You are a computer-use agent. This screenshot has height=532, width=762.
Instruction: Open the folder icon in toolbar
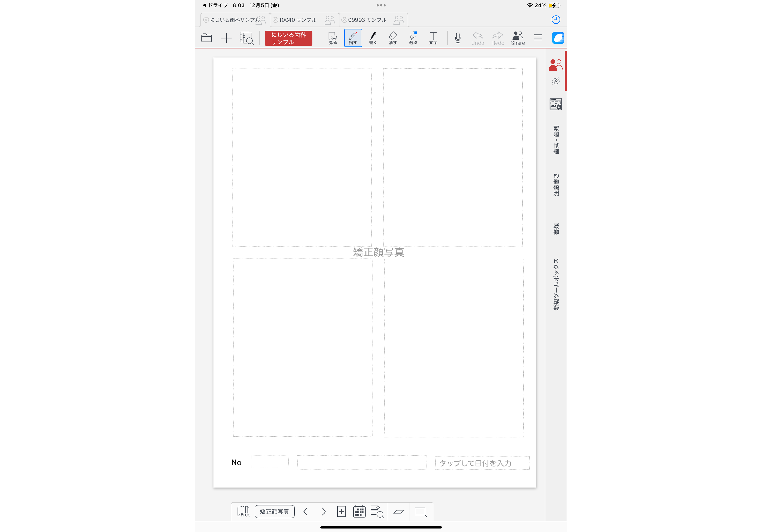click(x=206, y=38)
